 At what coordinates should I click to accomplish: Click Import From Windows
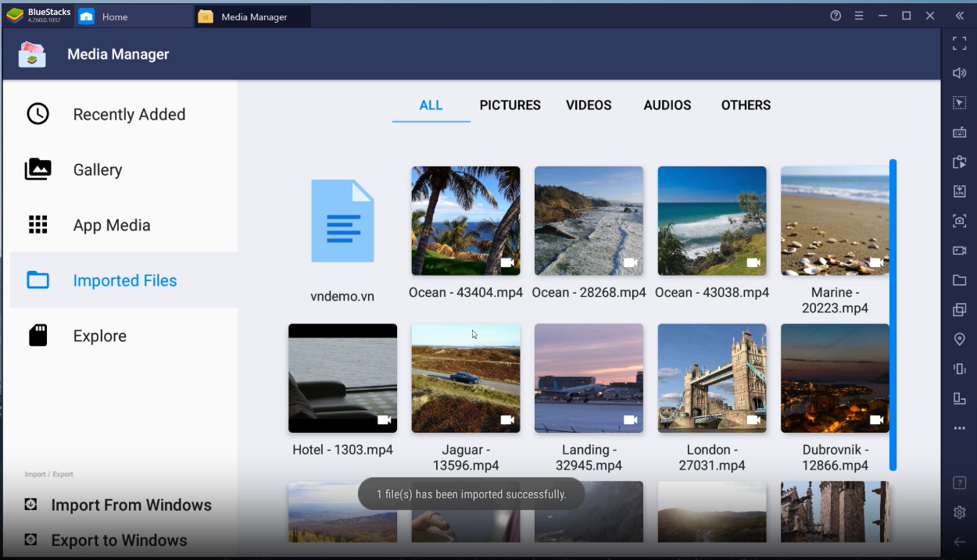click(x=131, y=505)
